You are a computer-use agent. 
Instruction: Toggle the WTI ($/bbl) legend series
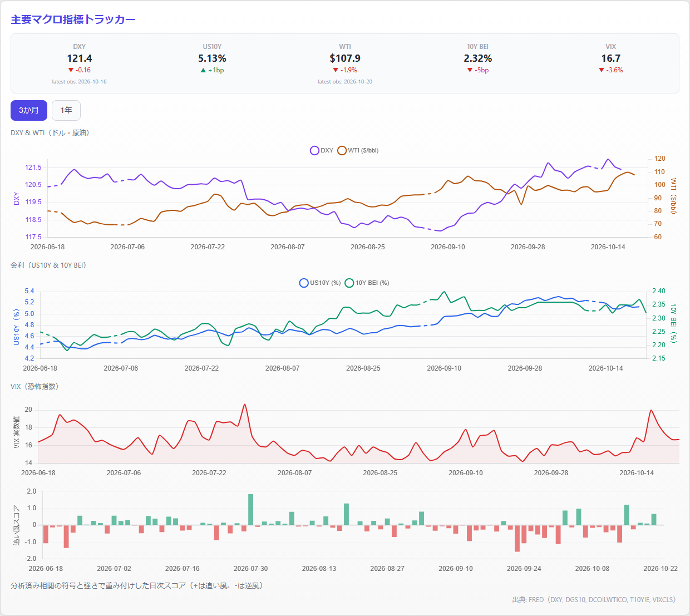pos(358,150)
